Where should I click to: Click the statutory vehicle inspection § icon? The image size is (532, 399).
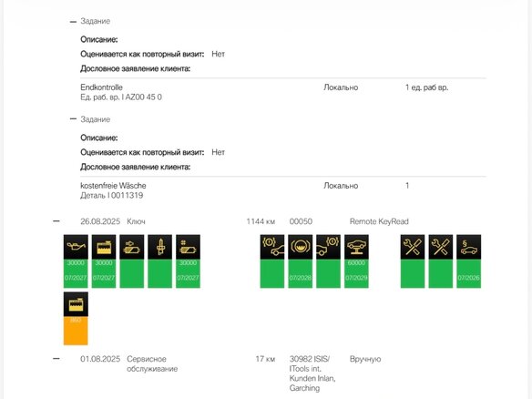(x=468, y=247)
